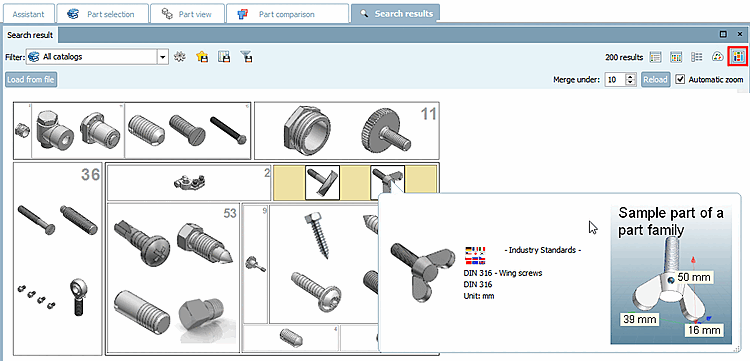Open the Part comparison tab
The width and height of the screenshot is (750, 361).
(287, 14)
